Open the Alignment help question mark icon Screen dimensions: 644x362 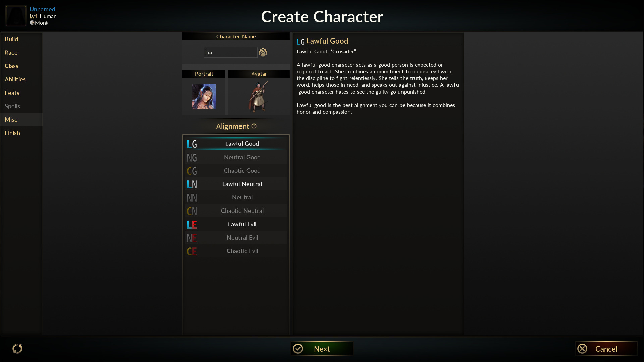click(x=254, y=126)
